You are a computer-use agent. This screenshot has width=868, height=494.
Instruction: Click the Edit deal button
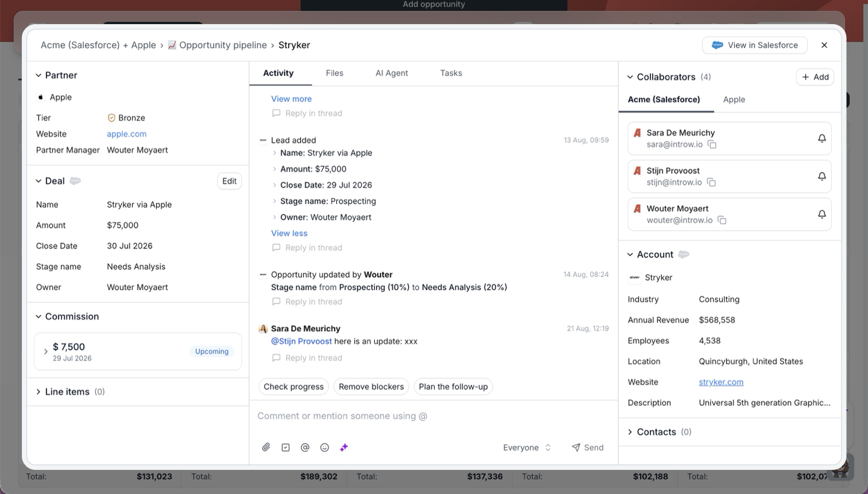(230, 181)
